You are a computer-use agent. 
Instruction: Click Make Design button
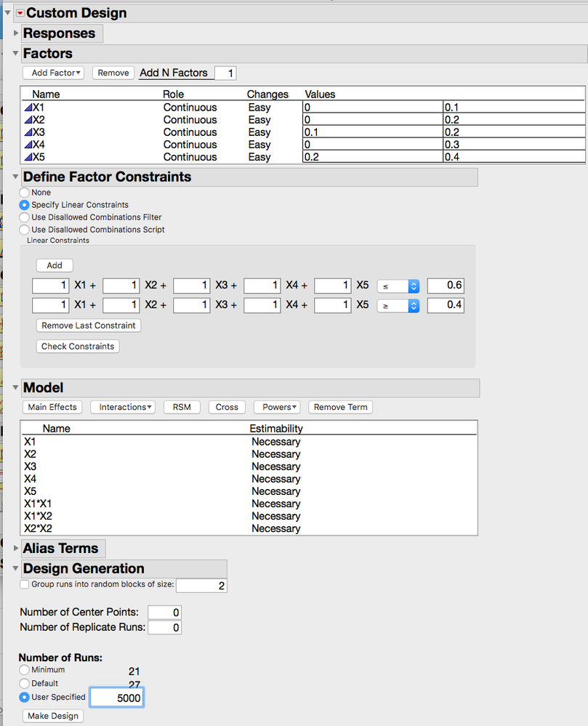click(x=53, y=716)
